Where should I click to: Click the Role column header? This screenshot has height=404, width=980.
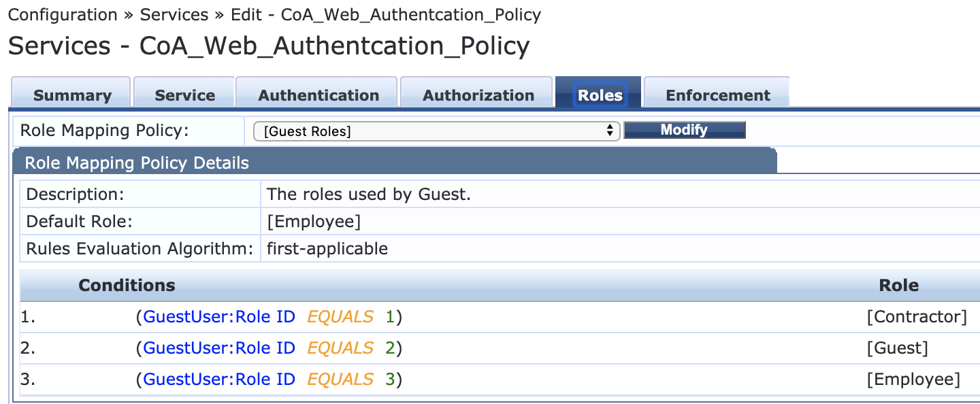pos(898,286)
